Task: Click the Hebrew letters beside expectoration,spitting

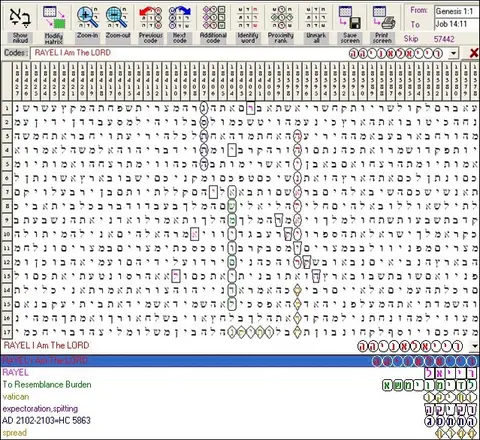Action: [451, 409]
